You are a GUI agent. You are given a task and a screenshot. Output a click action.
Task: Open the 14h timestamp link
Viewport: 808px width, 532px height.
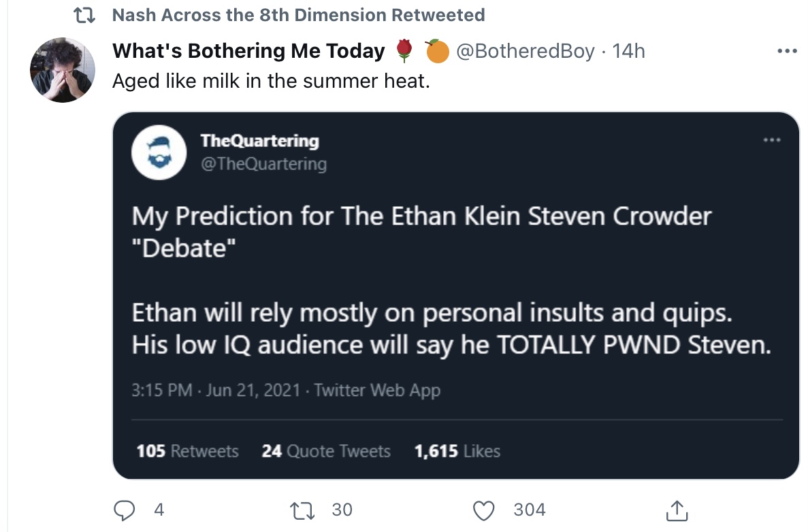[x=628, y=51]
